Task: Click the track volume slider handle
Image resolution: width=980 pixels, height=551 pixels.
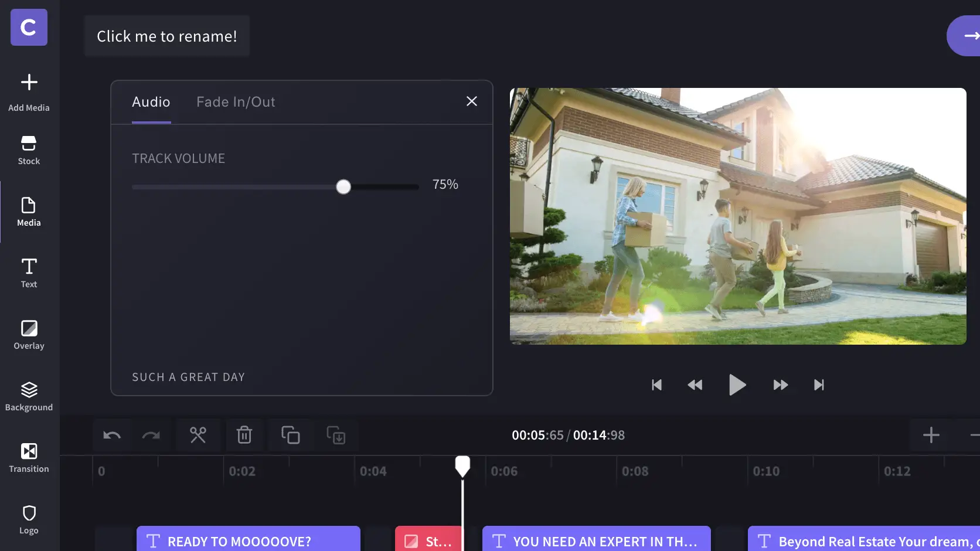Action: pyautogui.click(x=343, y=187)
